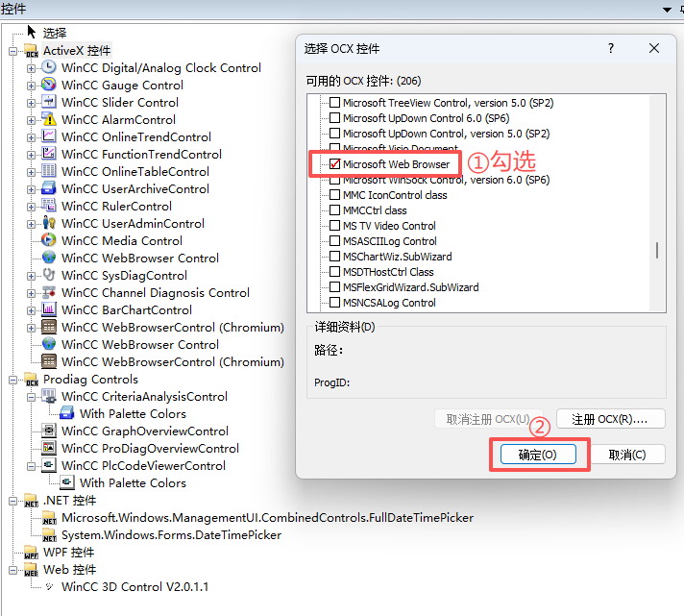Select the WinCC Digital/Analog Clock Control icon
The height and width of the screenshot is (616, 684).
[x=48, y=67]
